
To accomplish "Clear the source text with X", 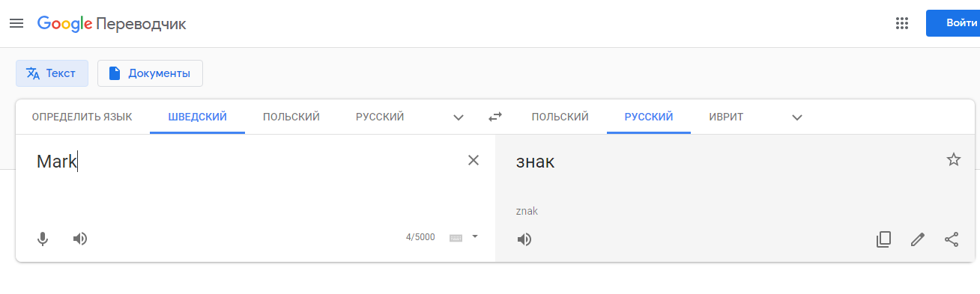I will point(474,160).
